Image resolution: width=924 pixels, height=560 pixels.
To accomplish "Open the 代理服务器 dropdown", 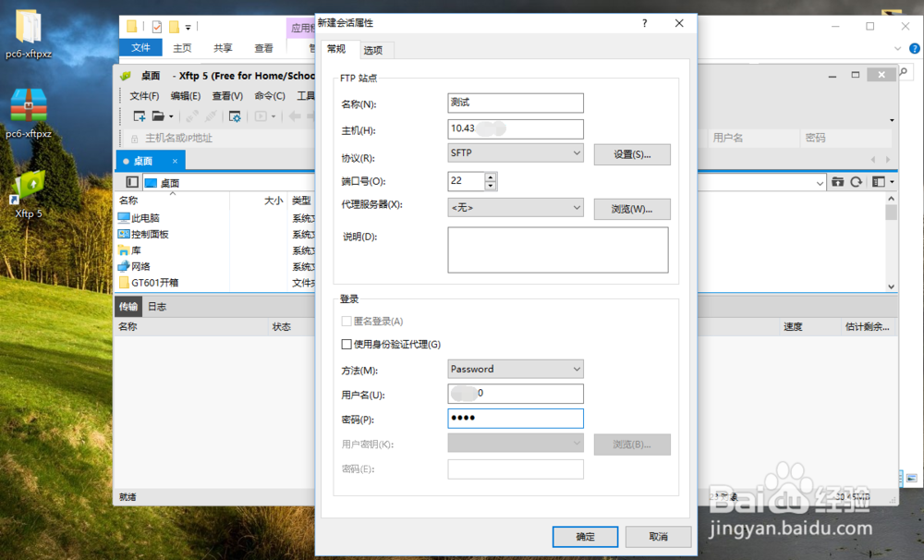I will coord(516,208).
